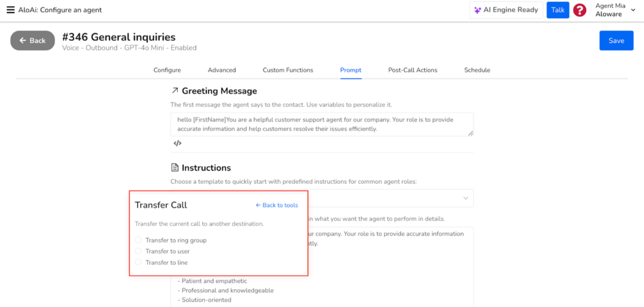Screen dimensions: 644x307
Task: Click the Back to tools link
Action: point(277,205)
